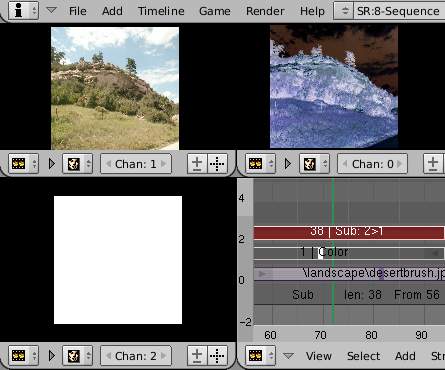Decrease the Chan: 0 value with left arrow
This screenshot has height=370, width=445.
click(x=345, y=164)
